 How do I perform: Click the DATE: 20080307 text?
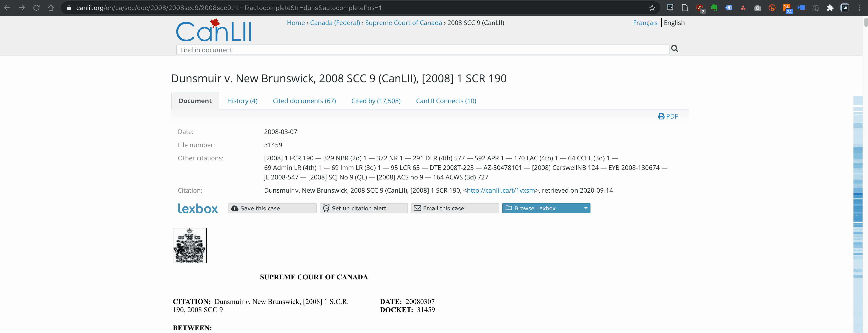[407, 302]
